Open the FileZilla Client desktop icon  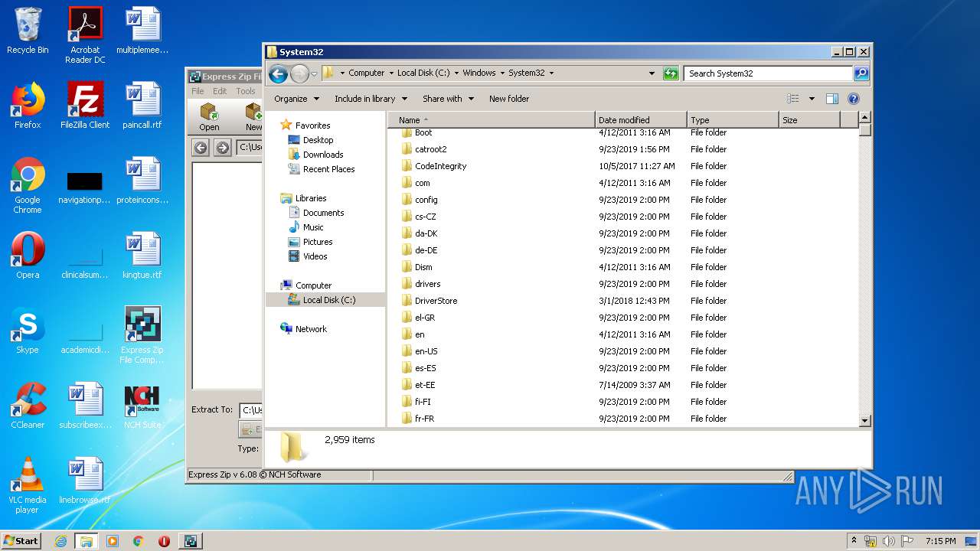point(85,106)
